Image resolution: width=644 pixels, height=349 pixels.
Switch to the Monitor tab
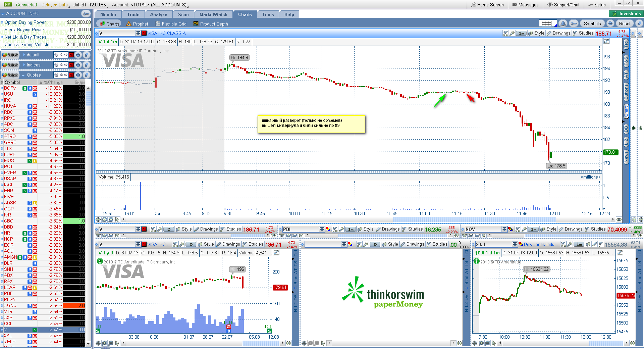(108, 14)
